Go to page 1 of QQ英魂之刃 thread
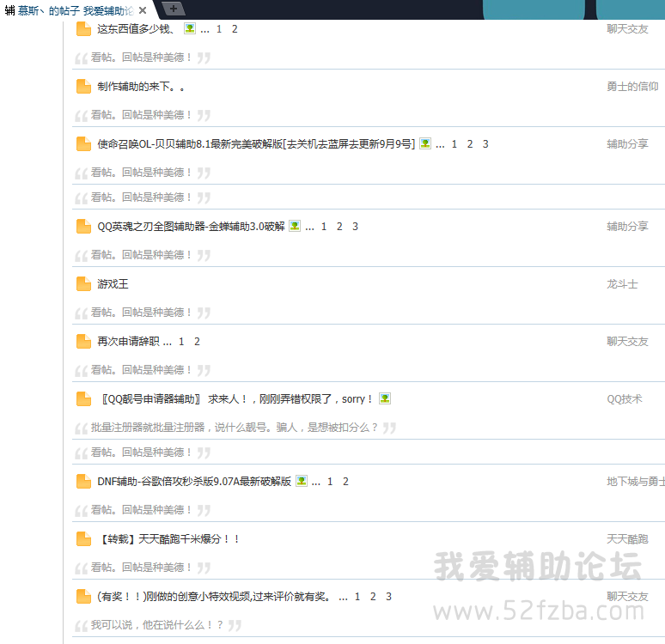 click(324, 227)
